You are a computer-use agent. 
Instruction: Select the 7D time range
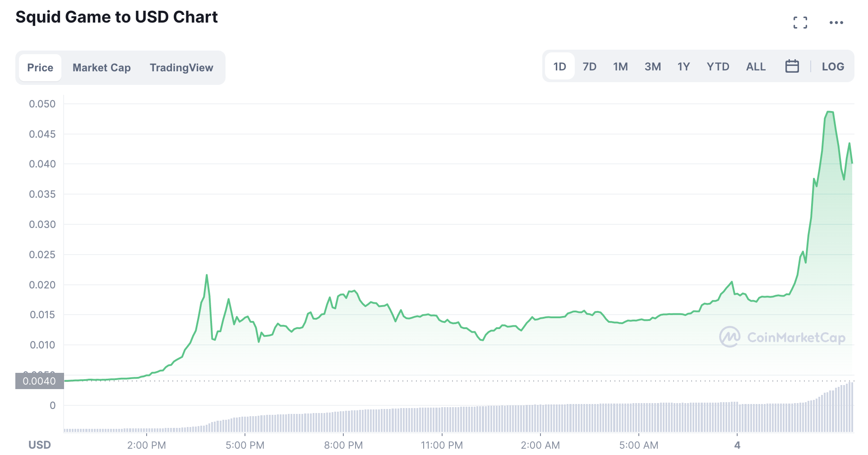[x=589, y=66]
